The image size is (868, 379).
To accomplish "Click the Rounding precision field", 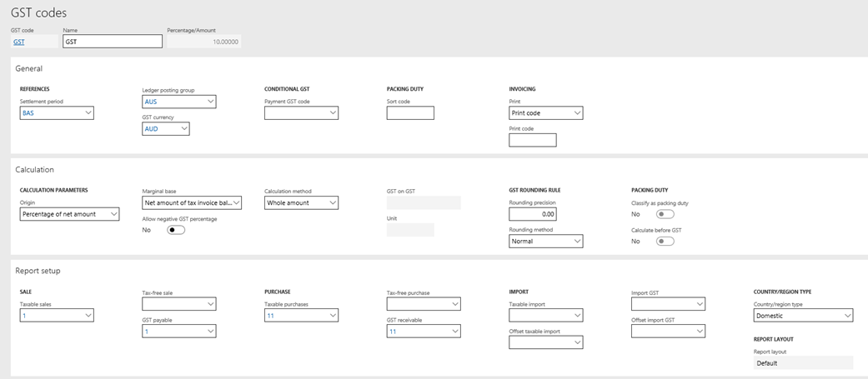I will tap(533, 214).
